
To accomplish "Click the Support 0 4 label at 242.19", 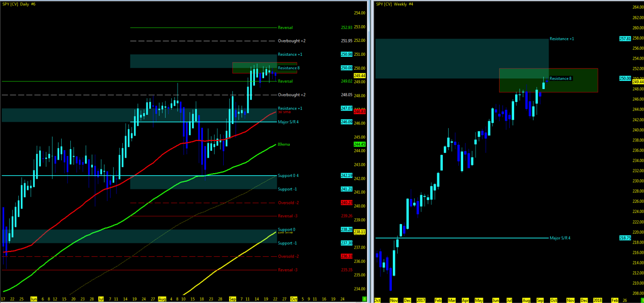I will 288,175.
